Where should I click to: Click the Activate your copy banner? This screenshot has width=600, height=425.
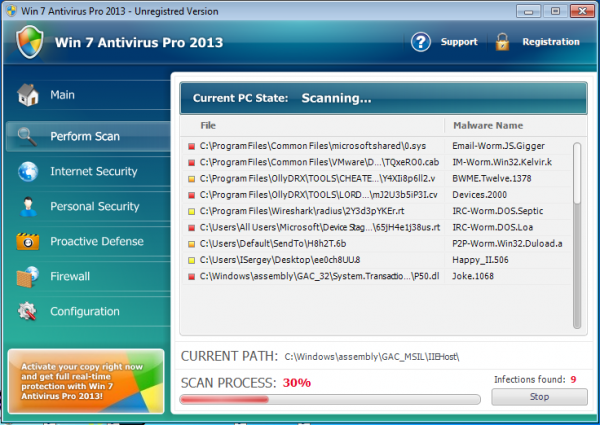click(86, 381)
